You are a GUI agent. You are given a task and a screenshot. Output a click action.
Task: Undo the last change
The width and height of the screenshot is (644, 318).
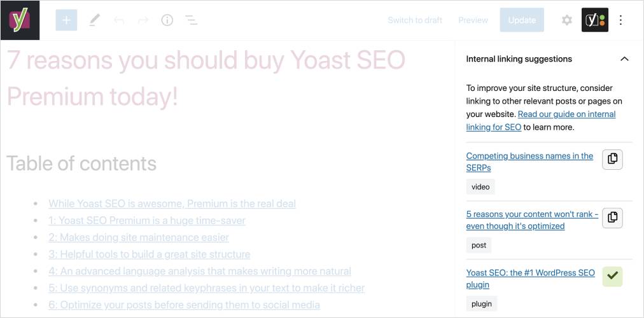(x=118, y=20)
